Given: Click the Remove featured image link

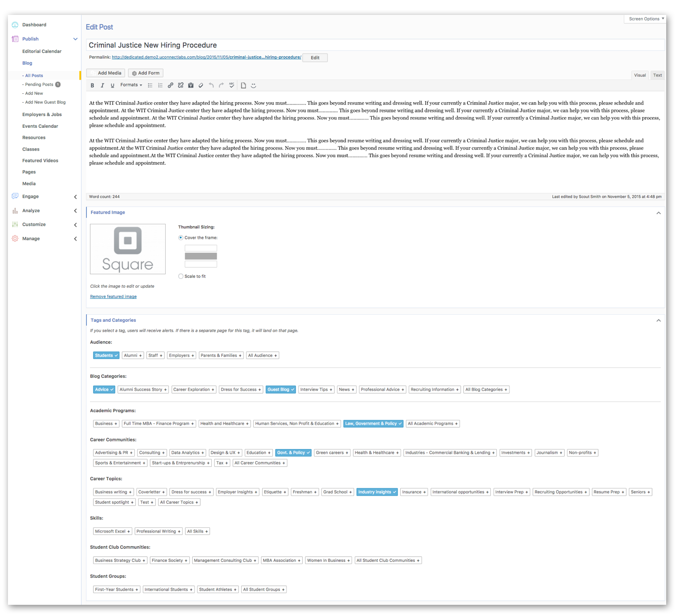Looking at the screenshot, I should (113, 297).
